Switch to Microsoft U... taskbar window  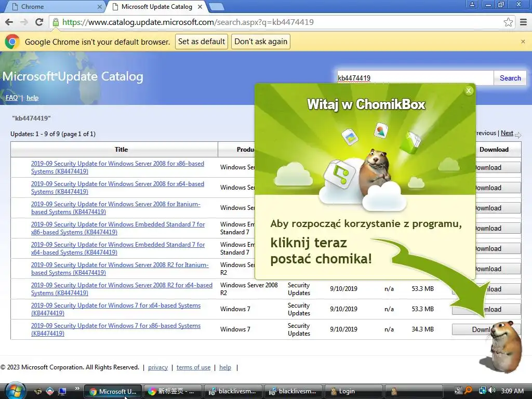(112, 392)
